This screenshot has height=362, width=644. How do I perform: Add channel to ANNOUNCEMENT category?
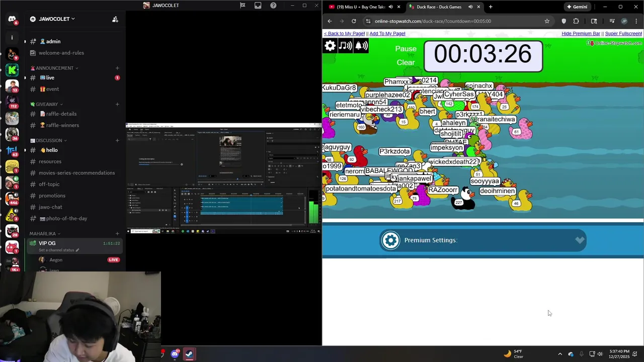(x=117, y=68)
